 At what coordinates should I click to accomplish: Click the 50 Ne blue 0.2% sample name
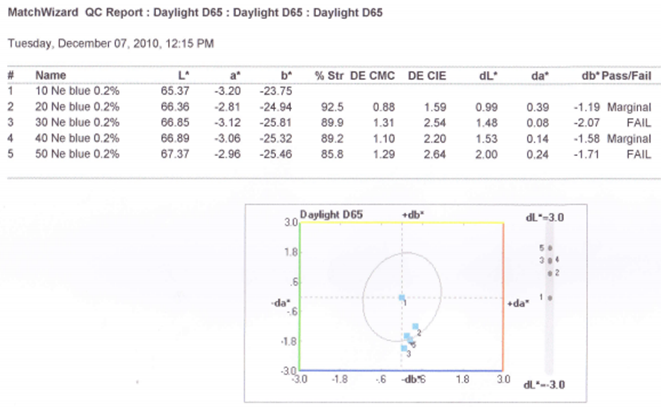(77, 153)
